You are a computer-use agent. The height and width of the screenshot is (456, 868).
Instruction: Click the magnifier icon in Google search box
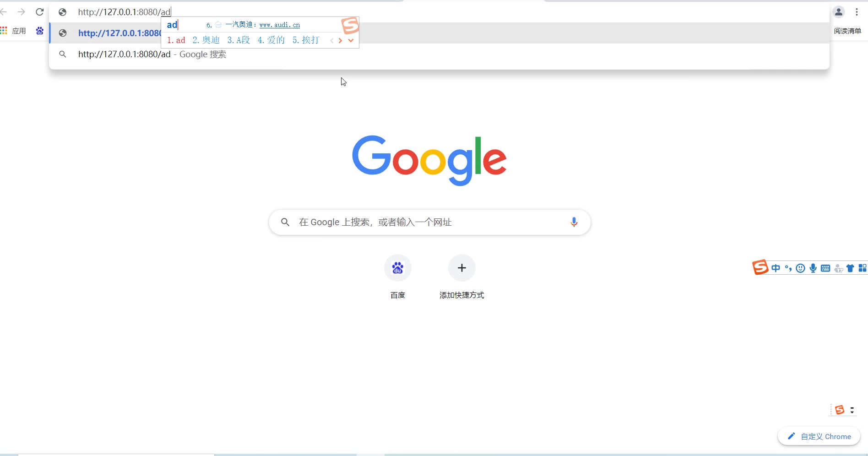click(x=285, y=222)
